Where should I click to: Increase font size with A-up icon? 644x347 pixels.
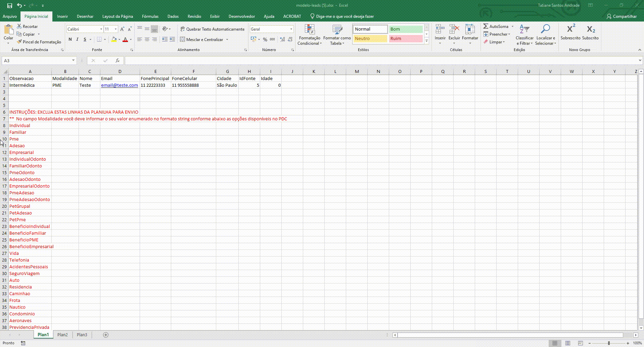122,29
